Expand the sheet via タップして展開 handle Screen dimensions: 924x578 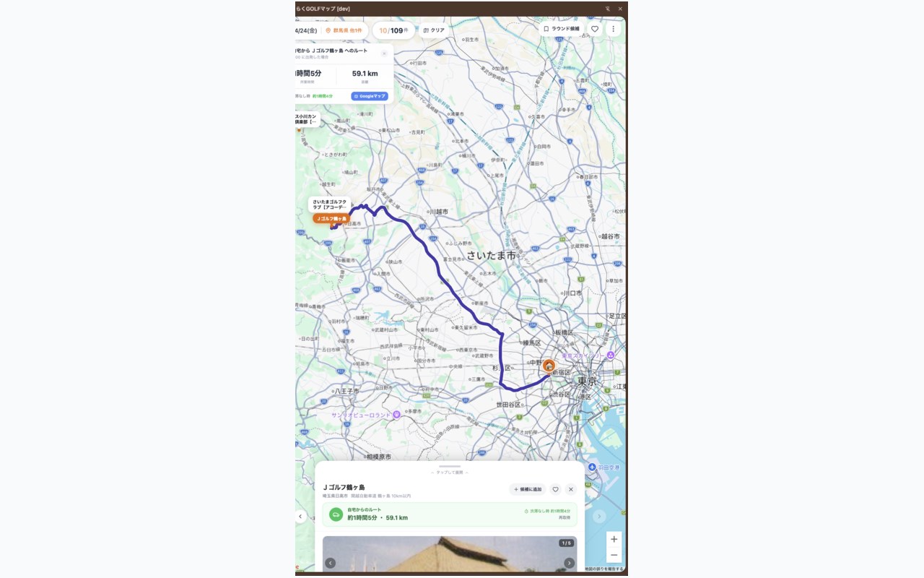(x=450, y=470)
